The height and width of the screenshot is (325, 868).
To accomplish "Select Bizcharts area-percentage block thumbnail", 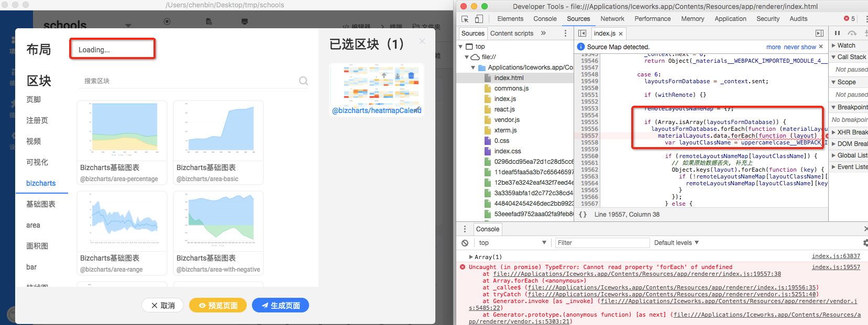I will point(122,131).
